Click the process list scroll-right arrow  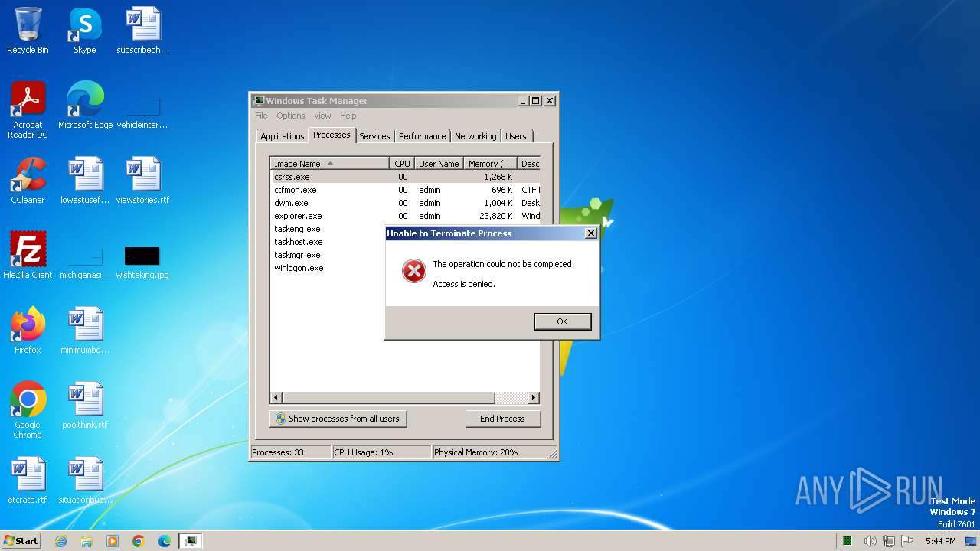tap(534, 398)
